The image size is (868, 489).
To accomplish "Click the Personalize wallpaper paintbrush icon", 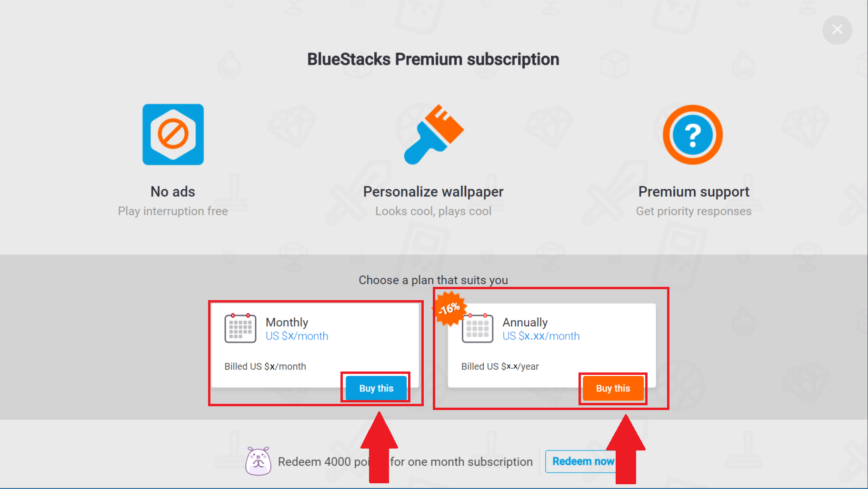I will (433, 135).
